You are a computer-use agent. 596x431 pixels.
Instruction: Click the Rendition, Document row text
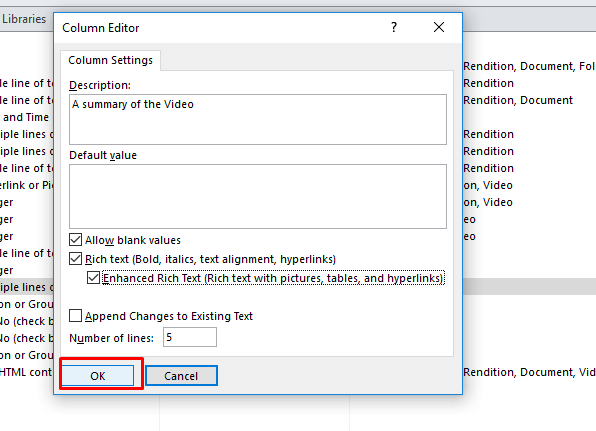coord(518,100)
